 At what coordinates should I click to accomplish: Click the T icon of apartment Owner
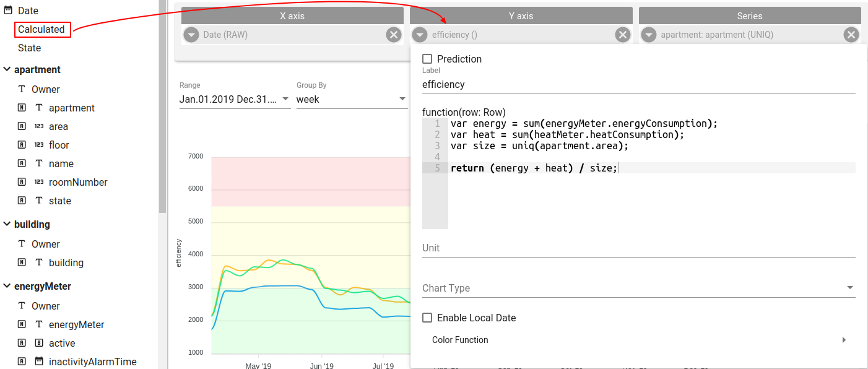(22, 89)
